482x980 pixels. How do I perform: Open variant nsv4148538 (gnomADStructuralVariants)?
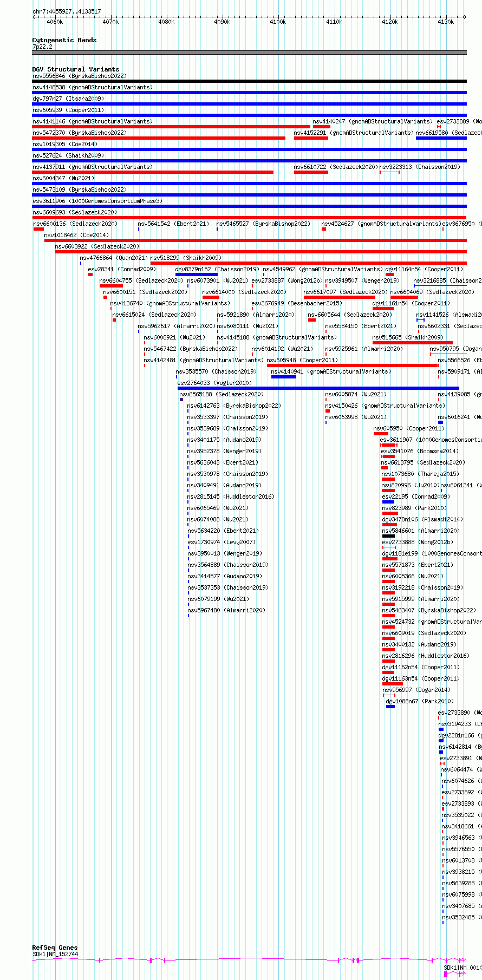[x=93, y=87]
